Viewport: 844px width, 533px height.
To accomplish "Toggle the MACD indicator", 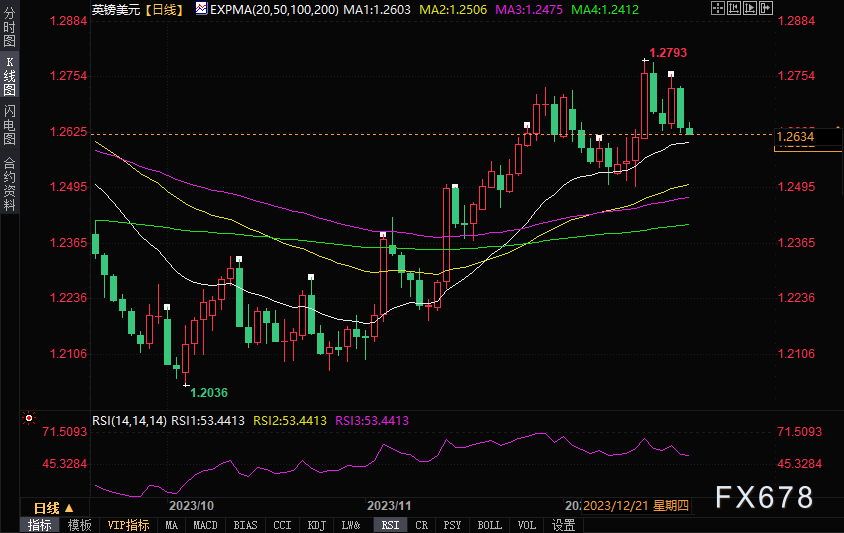I will 205,525.
